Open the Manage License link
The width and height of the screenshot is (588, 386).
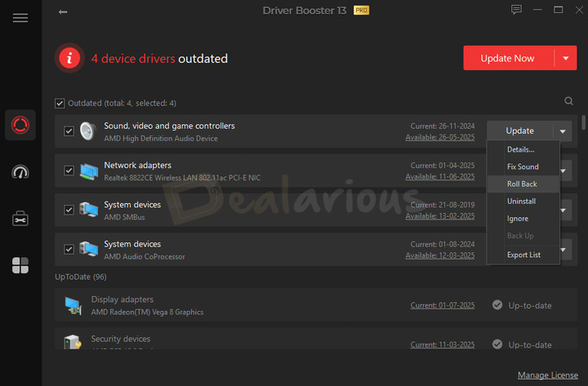pyautogui.click(x=548, y=375)
